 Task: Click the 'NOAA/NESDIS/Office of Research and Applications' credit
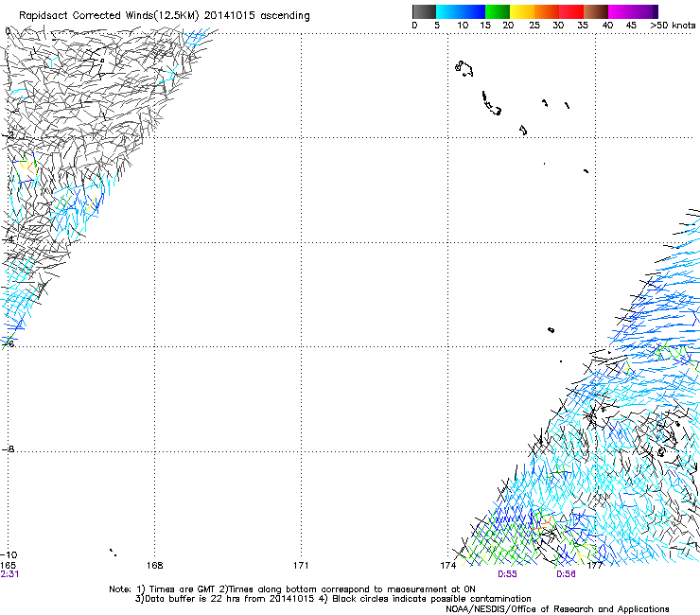[x=557, y=609]
